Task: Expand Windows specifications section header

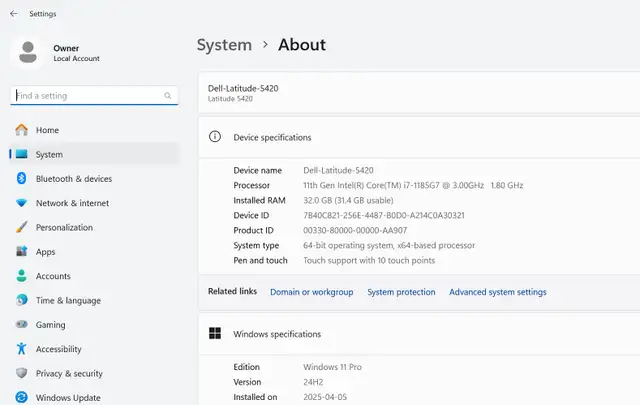Action: 419,334
